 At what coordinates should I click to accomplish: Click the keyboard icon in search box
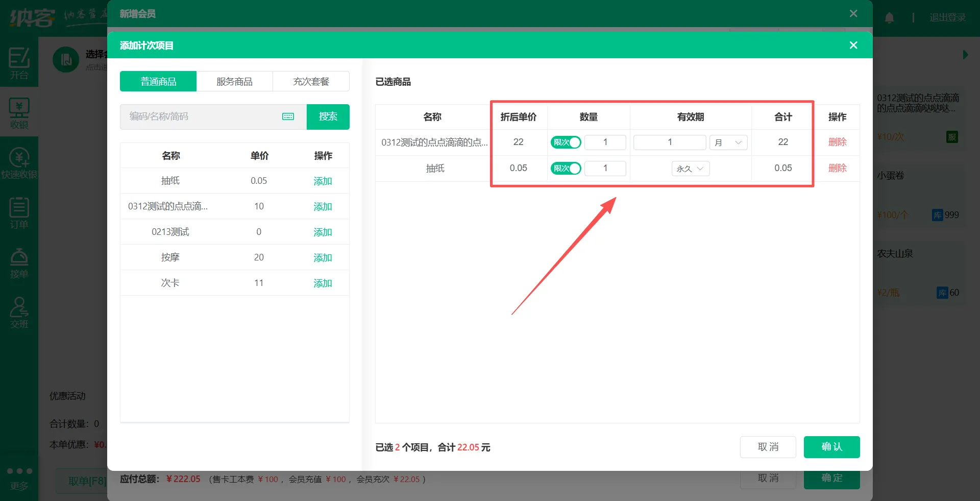coord(288,116)
